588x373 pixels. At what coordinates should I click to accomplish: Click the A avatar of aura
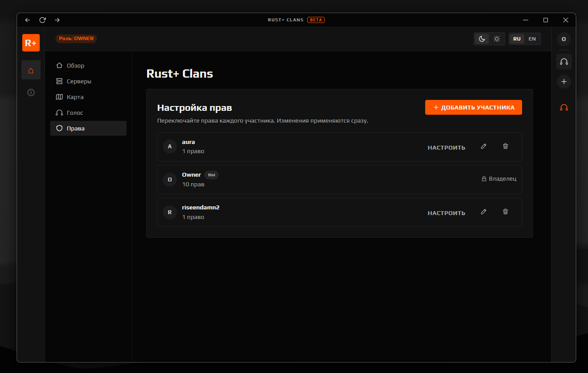click(170, 147)
